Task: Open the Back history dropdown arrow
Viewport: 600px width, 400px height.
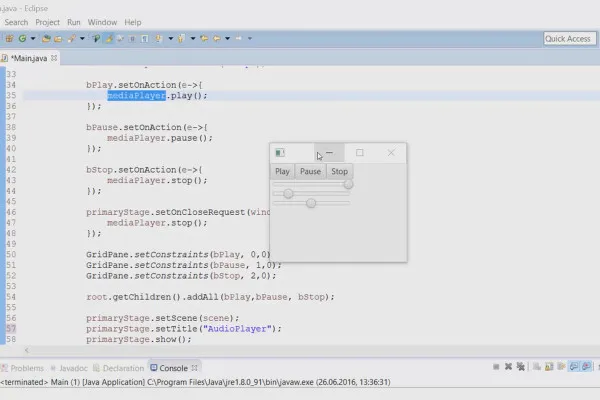Action: click(x=227, y=38)
